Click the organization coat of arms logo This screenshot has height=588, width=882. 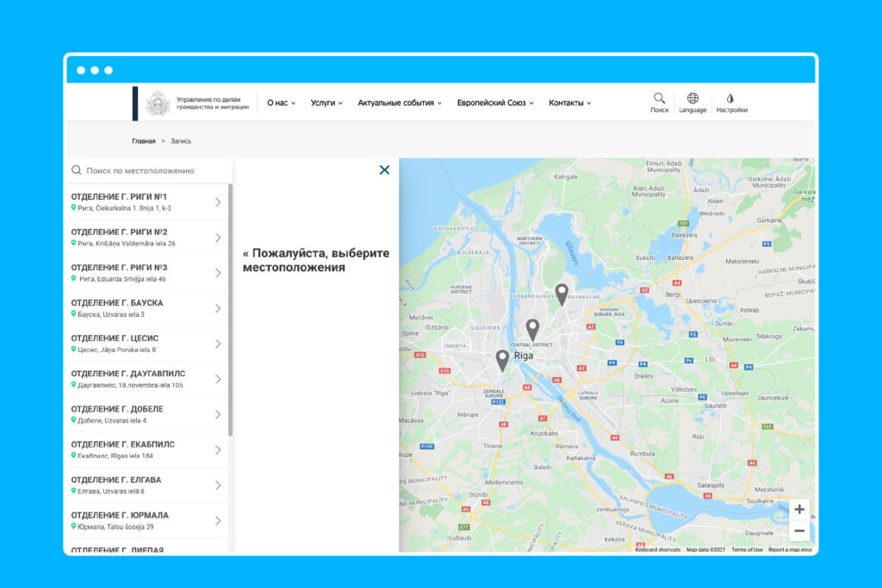click(x=158, y=103)
